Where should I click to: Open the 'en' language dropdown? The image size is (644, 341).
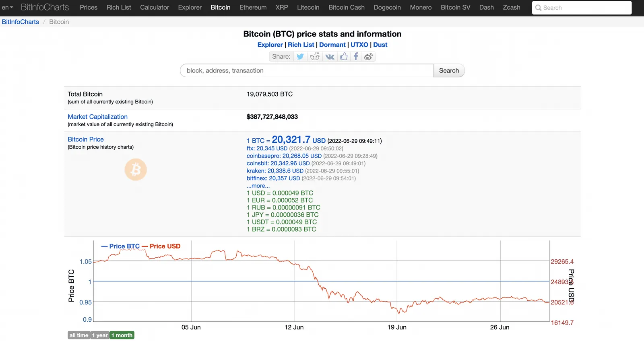pos(7,8)
